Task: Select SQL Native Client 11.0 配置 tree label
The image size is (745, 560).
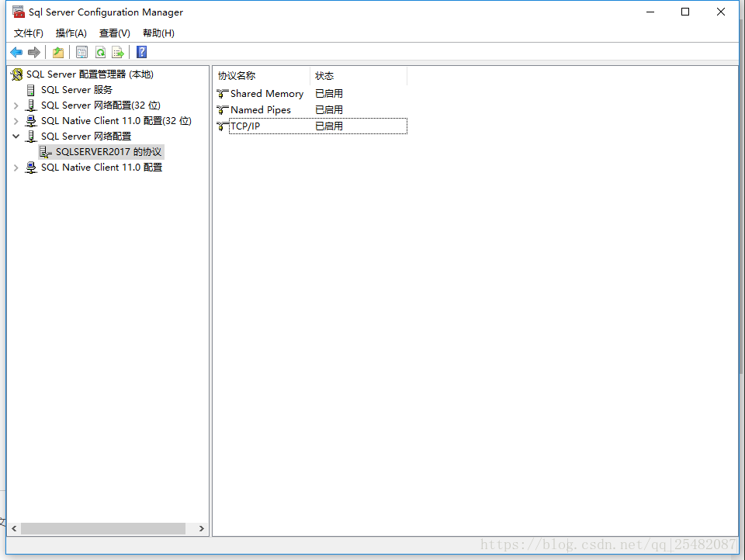Action: 102,168
